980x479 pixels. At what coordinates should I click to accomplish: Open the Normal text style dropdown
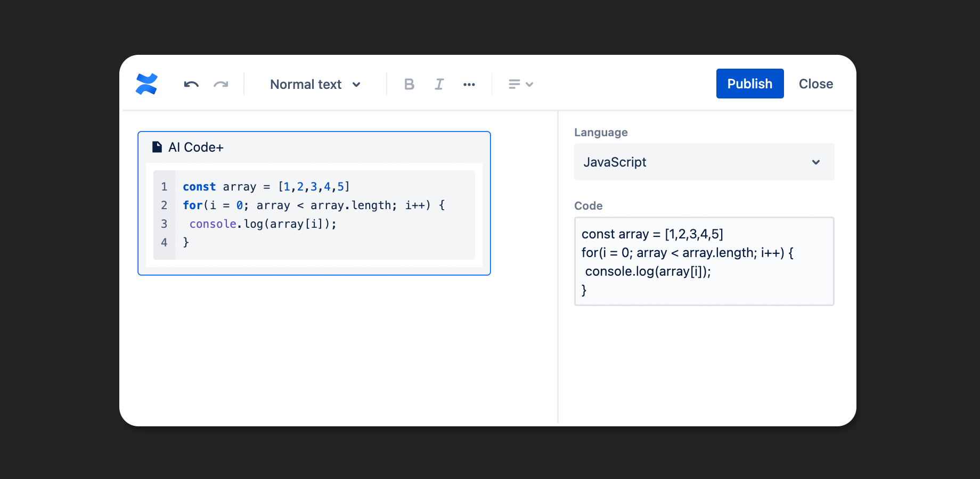tap(315, 84)
